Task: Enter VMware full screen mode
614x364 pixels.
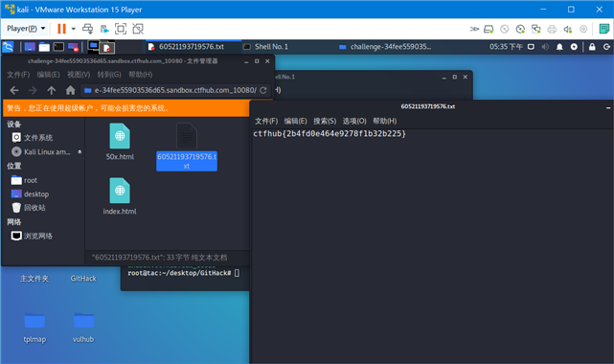Action: pyautogui.click(x=121, y=29)
